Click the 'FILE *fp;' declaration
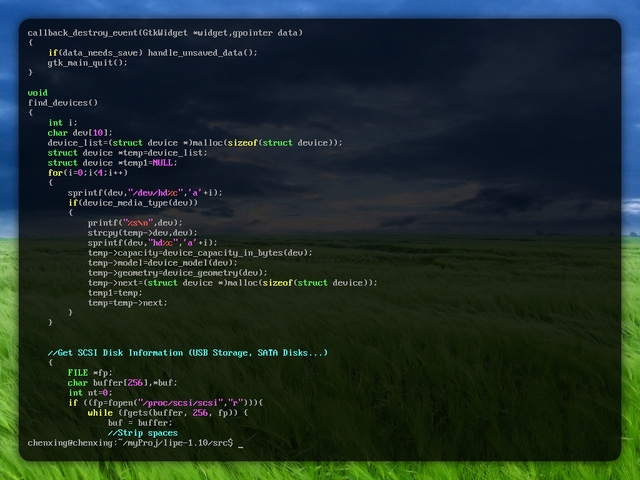 click(90, 373)
